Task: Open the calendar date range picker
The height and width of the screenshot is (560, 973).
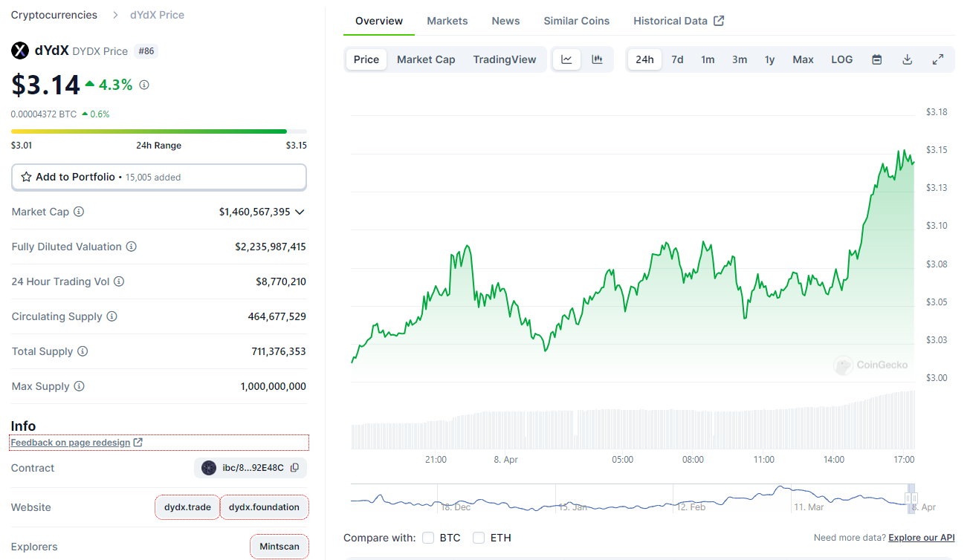Action: [x=877, y=59]
